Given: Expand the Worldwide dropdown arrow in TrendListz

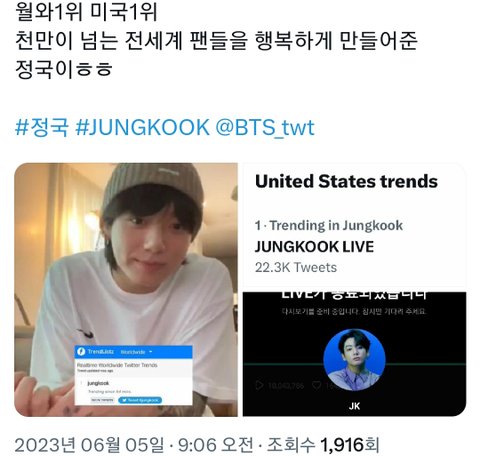Looking at the screenshot, I should tap(150, 352).
